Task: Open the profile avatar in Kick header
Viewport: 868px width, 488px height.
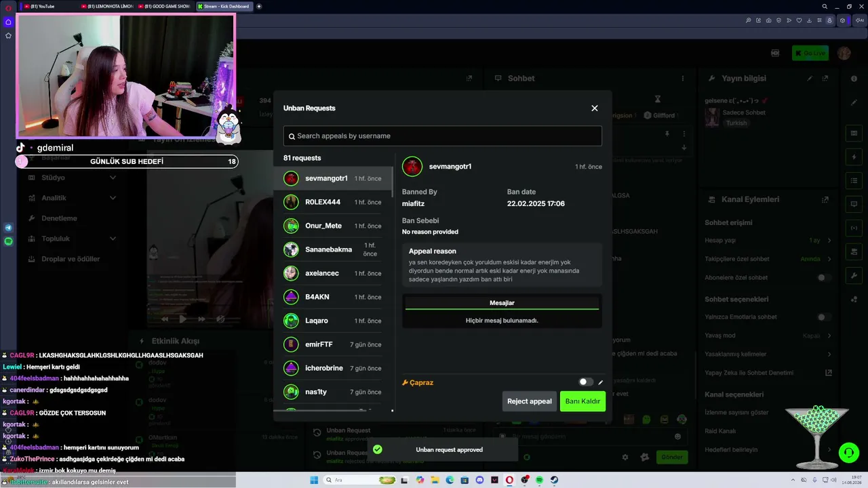Action: click(844, 53)
